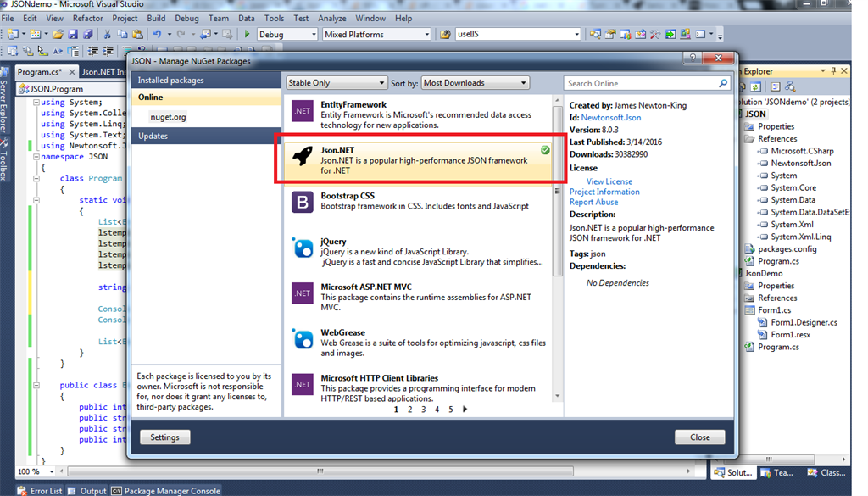Click Close button in NuGet dialog
This screenshot has height=496, width=868.
[699, 437]
